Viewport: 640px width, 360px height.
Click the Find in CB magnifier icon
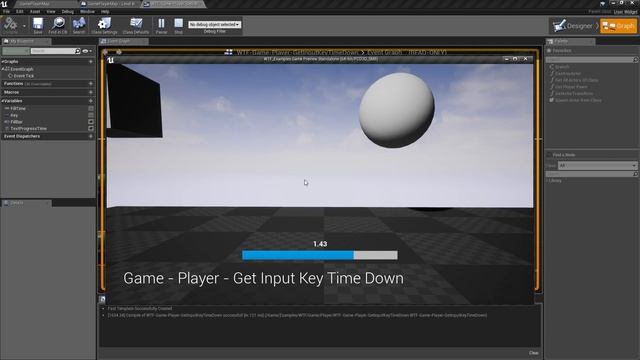coord(58,25)
